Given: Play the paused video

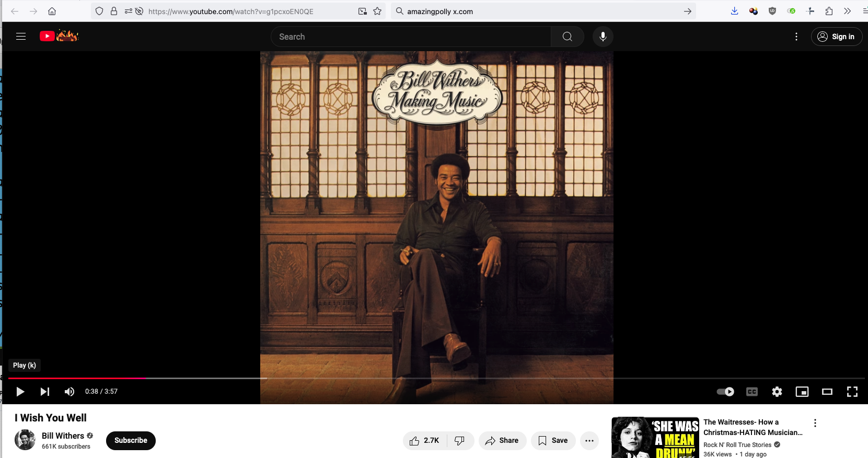Looking at the screenshot, I should [x=20, y=392].
